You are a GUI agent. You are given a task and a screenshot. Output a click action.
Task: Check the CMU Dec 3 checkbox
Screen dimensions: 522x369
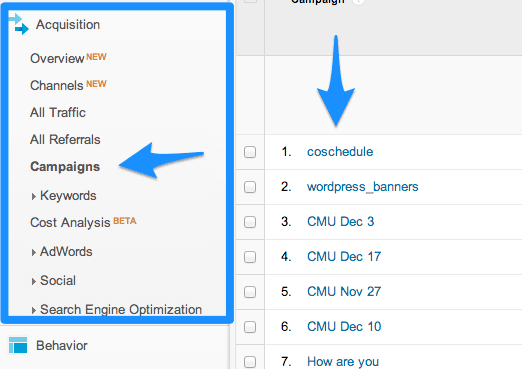[250, 222]
